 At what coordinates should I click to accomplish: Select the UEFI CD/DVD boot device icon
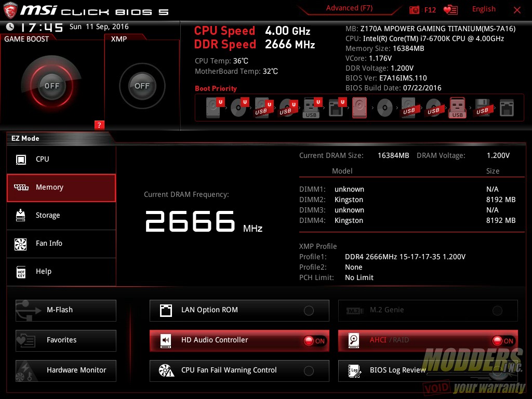[x=240, y=108]
